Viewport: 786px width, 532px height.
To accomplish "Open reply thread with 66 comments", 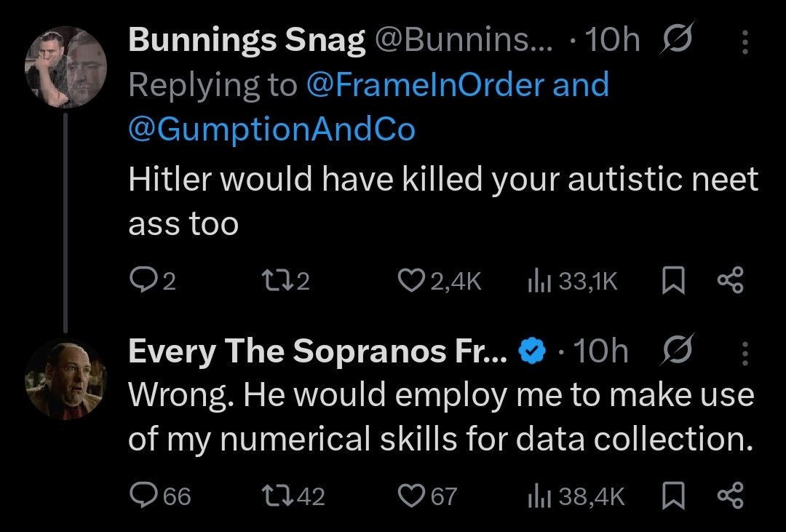I will pyautogui.click(x=141, y=496).
